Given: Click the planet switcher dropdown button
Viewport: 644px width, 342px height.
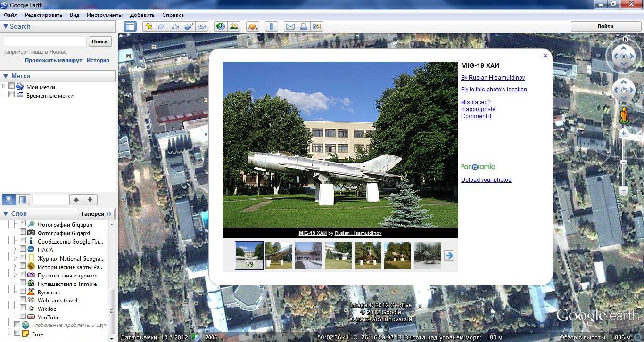Looking at the screenshot, I should pyautogui.click(x=253, y=26).
